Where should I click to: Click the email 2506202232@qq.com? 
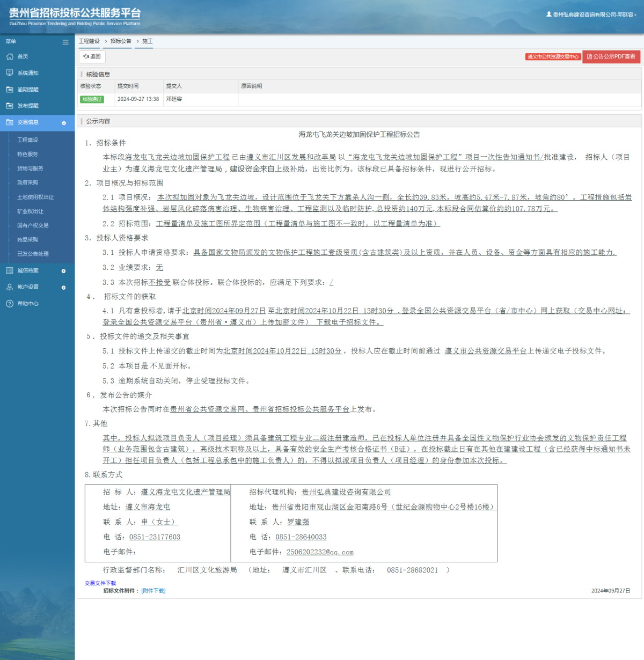pyautogui.click(x=320, y=552)
